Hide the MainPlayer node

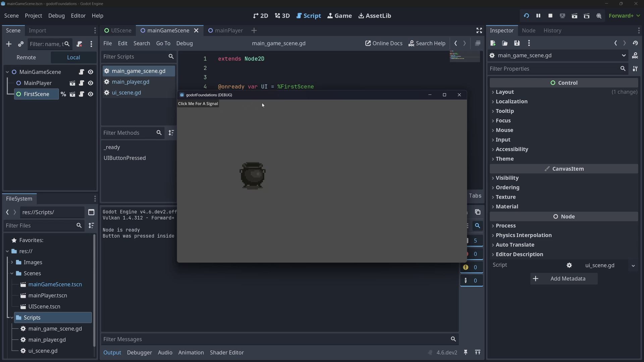tap(91, 83)
